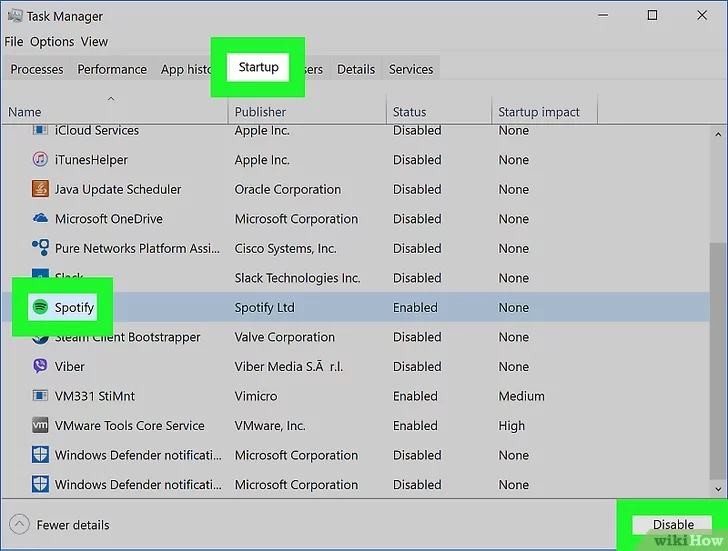Click the shield icon of the Windows Defender row directly under VMware Tools
This screenshot has height=551, width=728.
click(x=40, y=454)
